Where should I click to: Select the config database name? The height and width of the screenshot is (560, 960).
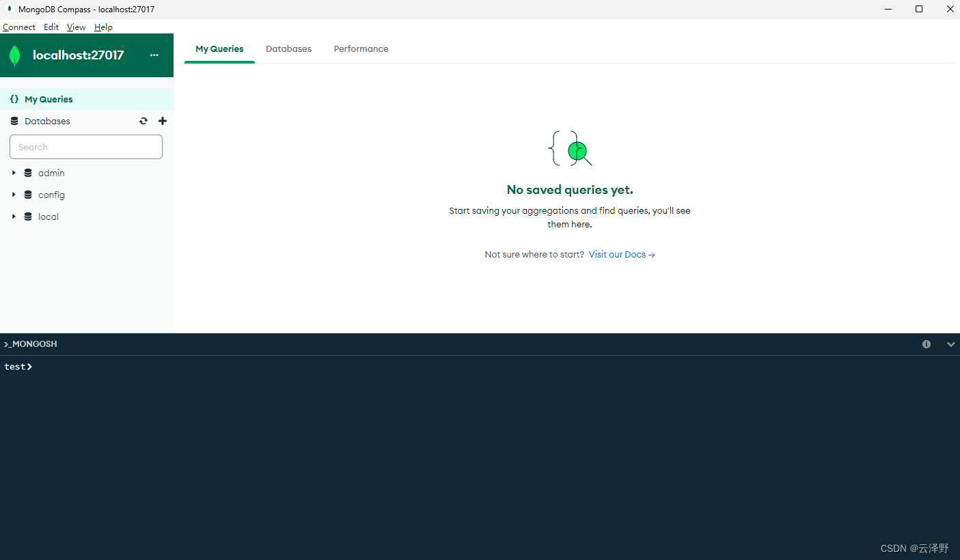coord(51,195)
